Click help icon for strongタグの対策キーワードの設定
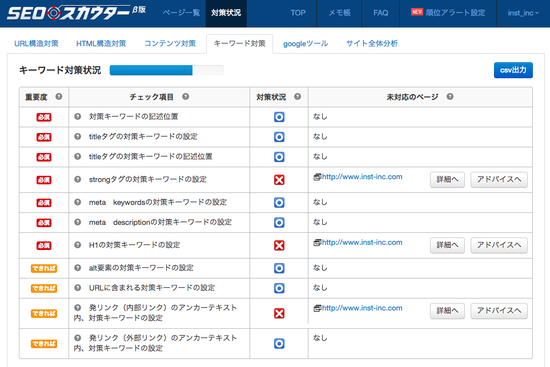The height and width of the screenshot is (367, 550). pyautogui.click(x=78, y=179)
